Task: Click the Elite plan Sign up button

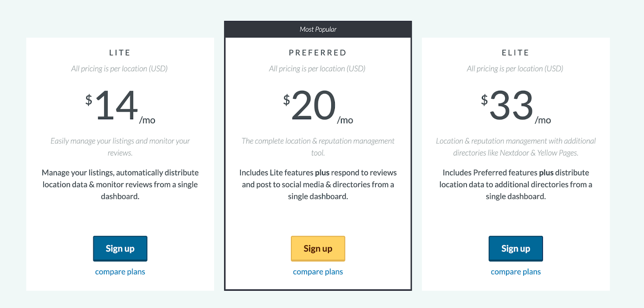Action: [x=516, y=248]
